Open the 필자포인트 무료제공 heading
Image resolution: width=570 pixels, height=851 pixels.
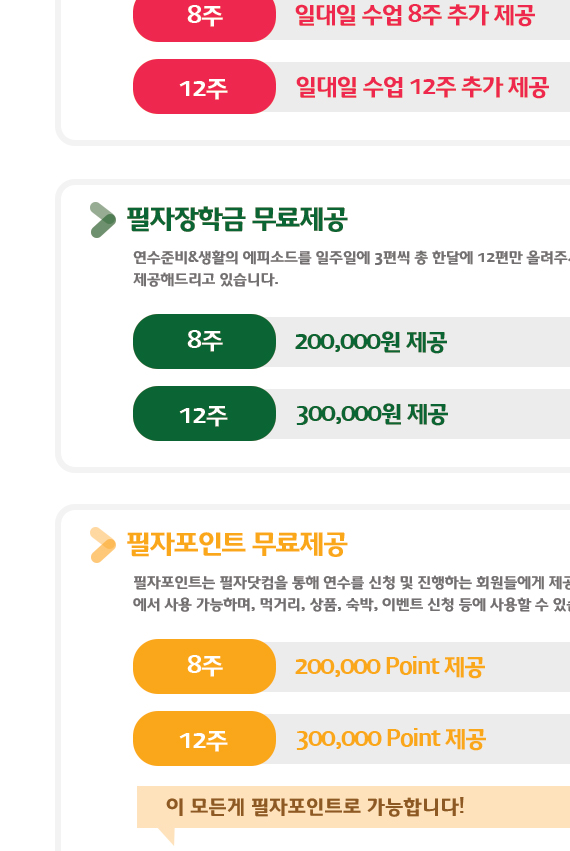click(x=237, y=544)
